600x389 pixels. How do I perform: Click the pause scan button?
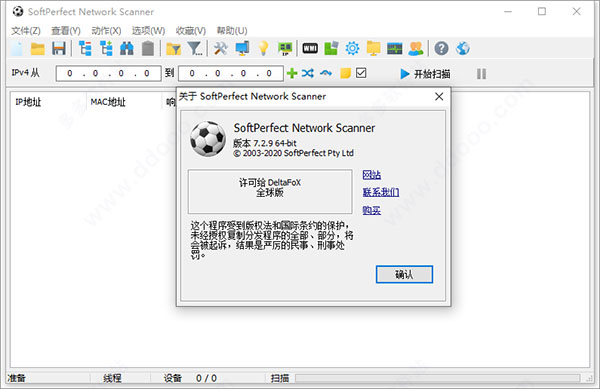coord(481,74)
